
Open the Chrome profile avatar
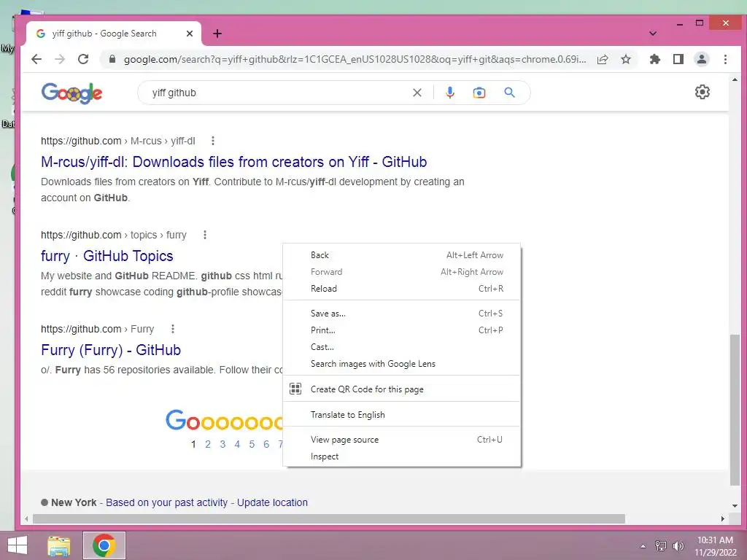click(x=702, y=59)
